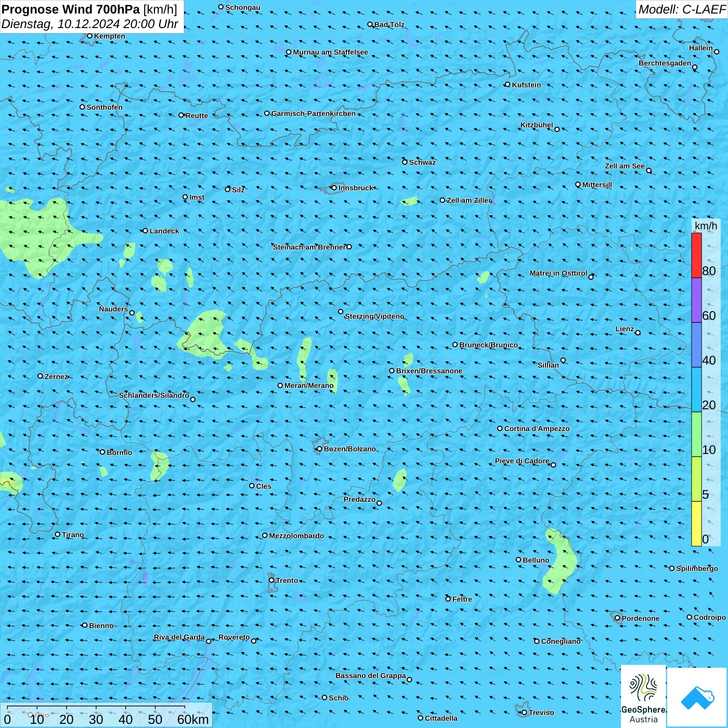Click the 'Codroipo' label
This screenshot has width=728, height=728.
click(710, 617)
